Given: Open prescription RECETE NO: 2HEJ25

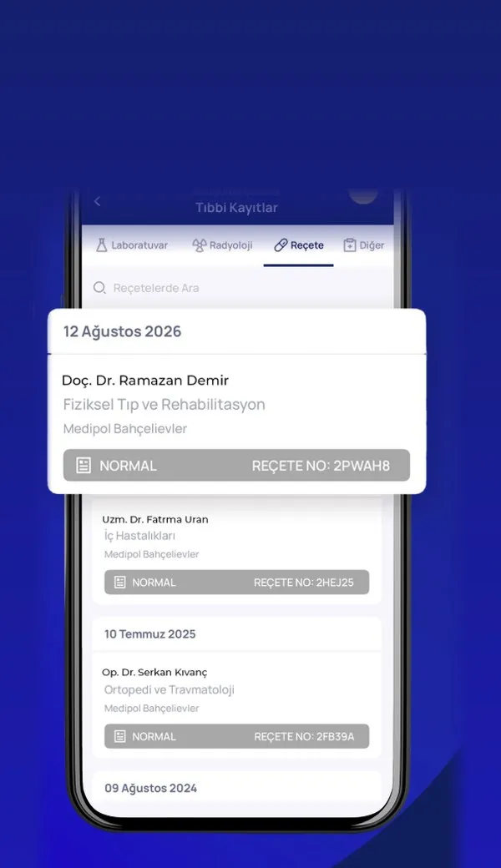Looking at the screenshot, I should point(236,583).
